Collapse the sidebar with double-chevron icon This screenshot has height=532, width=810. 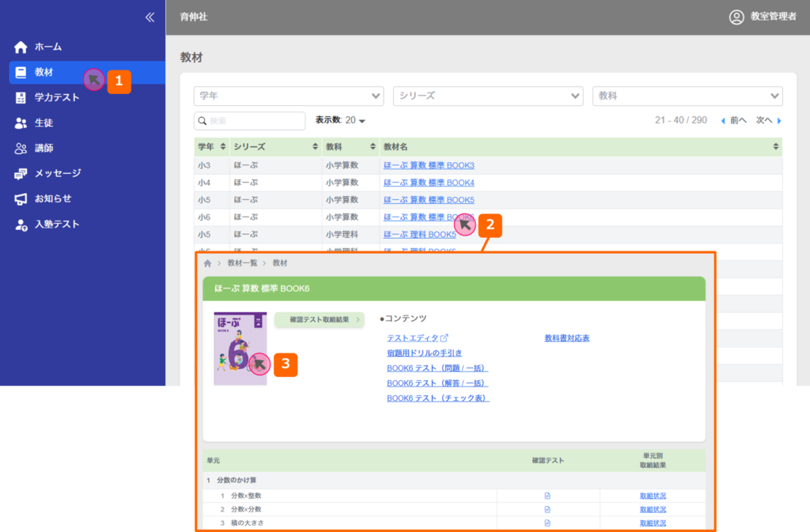[150, 17]
